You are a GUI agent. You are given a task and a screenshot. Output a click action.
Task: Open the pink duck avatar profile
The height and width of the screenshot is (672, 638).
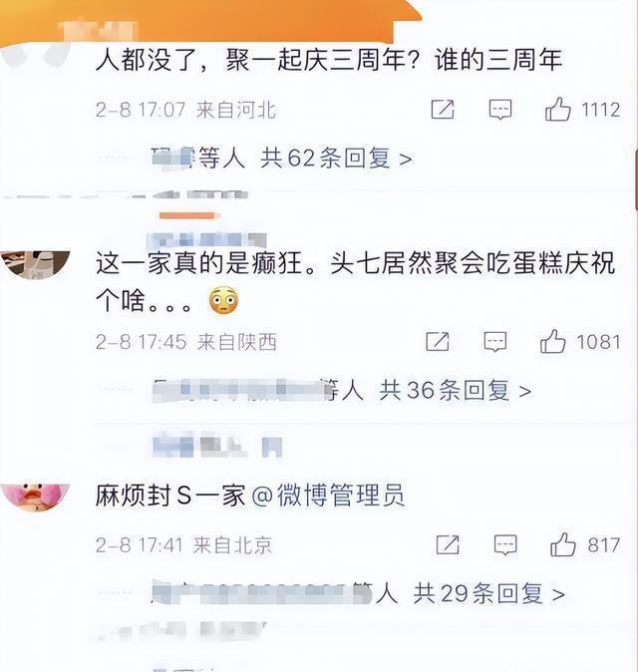pyautogui.click(x=36, y=498)
